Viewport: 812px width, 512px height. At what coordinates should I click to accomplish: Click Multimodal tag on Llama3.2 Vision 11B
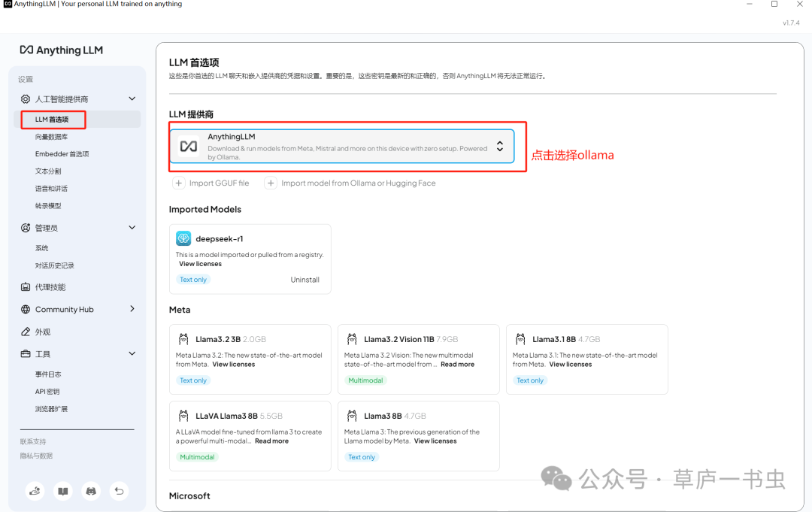coord(365,380)
